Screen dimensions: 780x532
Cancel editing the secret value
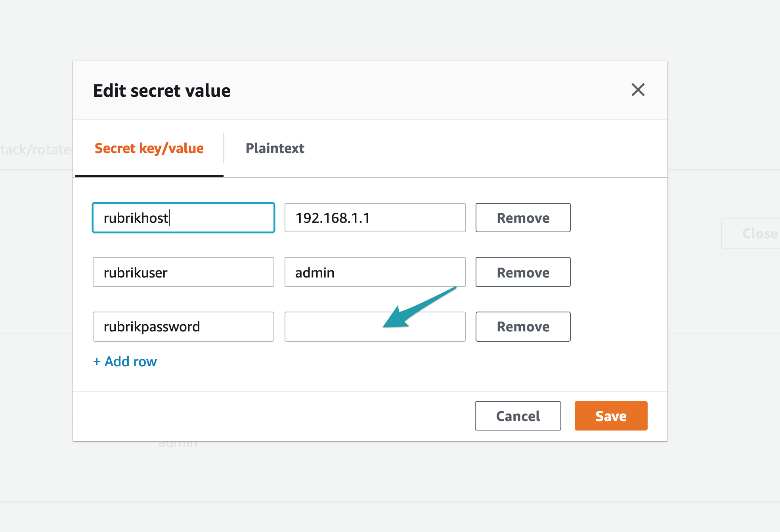(517, 416)
